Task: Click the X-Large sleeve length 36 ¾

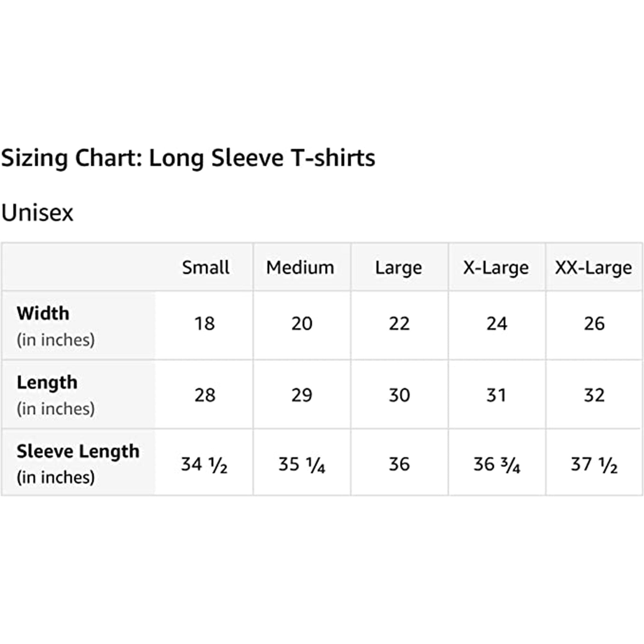Action: point(497,465)
